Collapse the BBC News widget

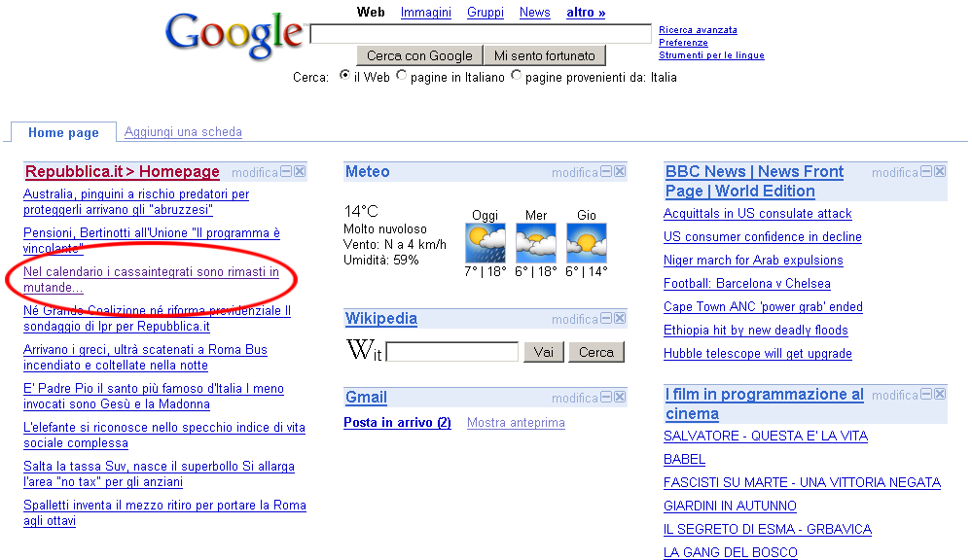tap(926, 171)
